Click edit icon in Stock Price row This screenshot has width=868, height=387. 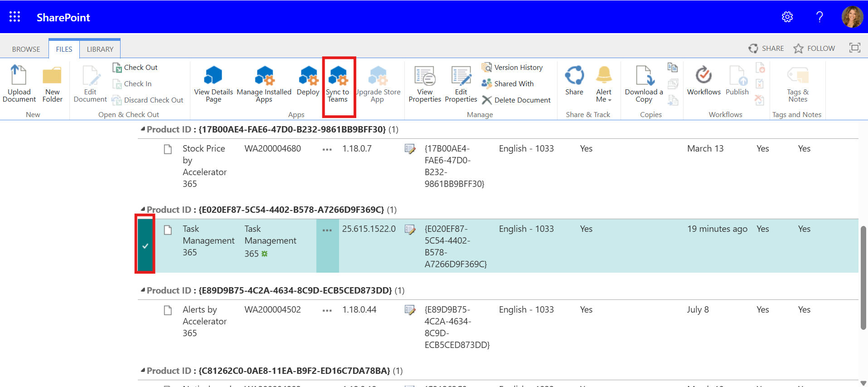(x=410, y=149)
